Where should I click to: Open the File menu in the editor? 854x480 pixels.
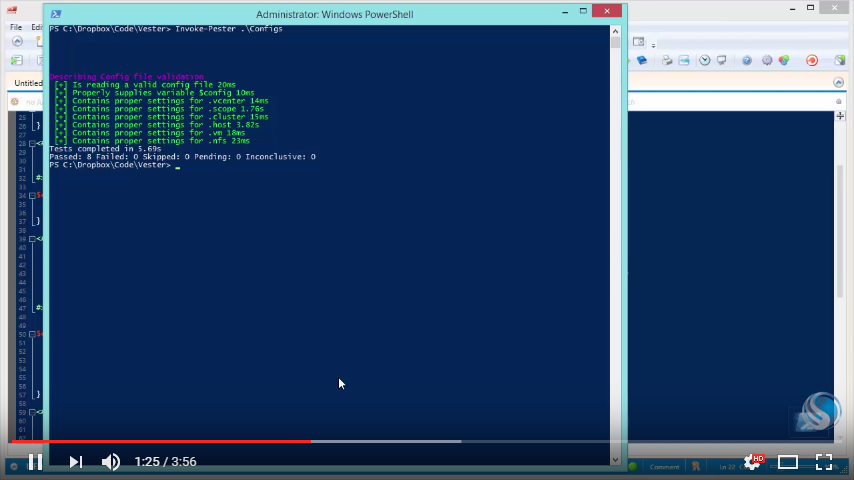point(16,27)
